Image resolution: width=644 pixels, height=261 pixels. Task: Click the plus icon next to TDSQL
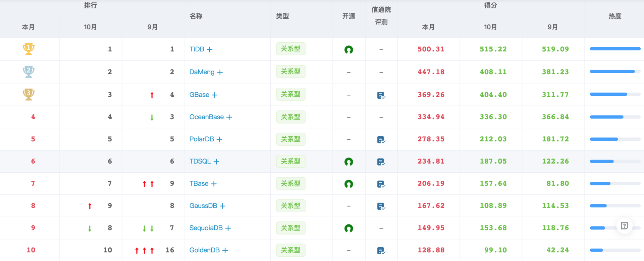(x=216, y=162)
